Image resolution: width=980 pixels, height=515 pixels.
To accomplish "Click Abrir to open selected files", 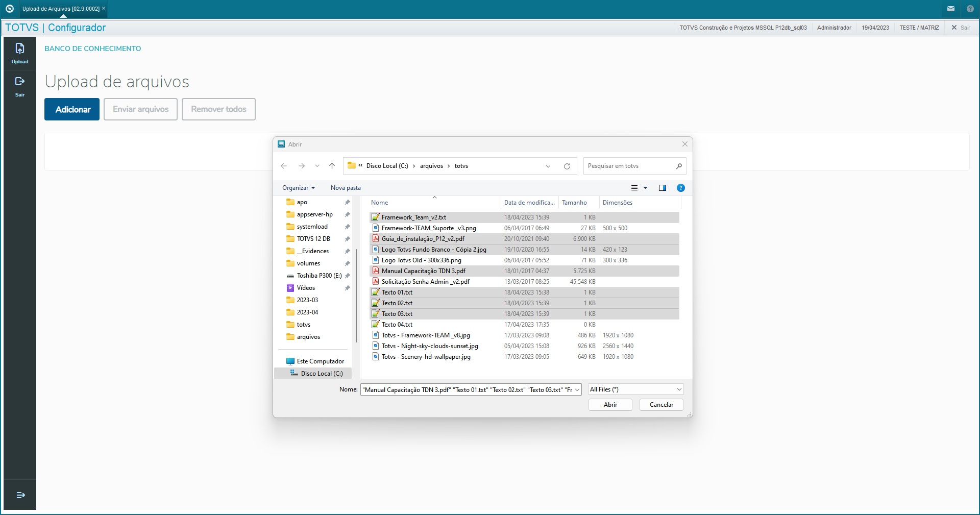I will tap(610, 405).
